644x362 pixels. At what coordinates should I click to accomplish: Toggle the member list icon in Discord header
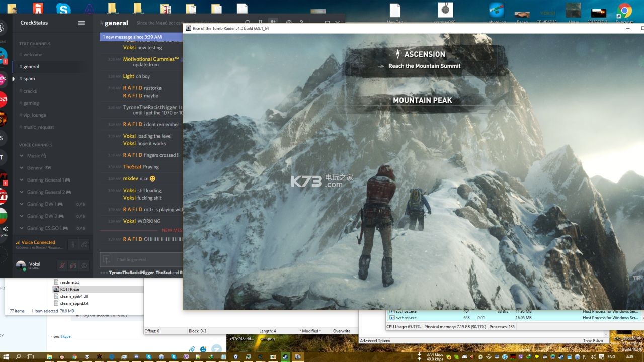[x=273, y=22]
